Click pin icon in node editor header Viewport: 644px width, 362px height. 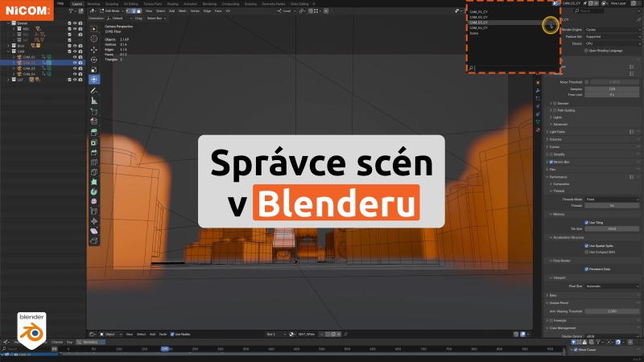pos(346,334)
